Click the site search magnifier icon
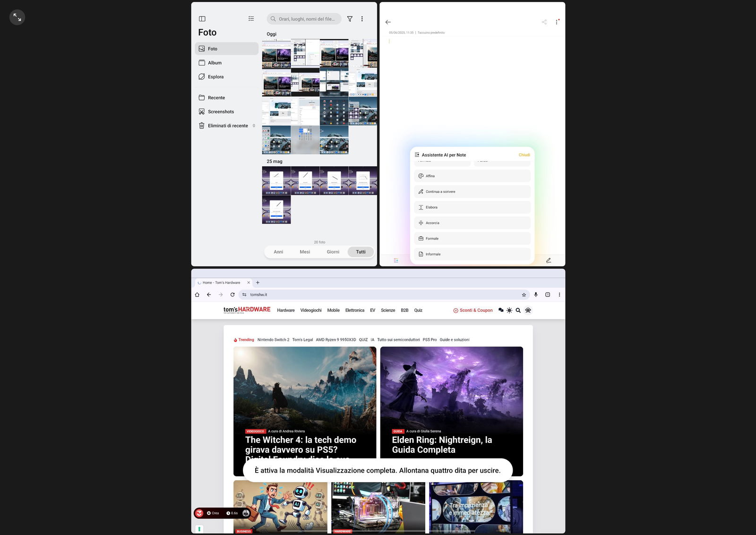Image resolution: width=756 pixels, height=535 pixels. [518, 311]
